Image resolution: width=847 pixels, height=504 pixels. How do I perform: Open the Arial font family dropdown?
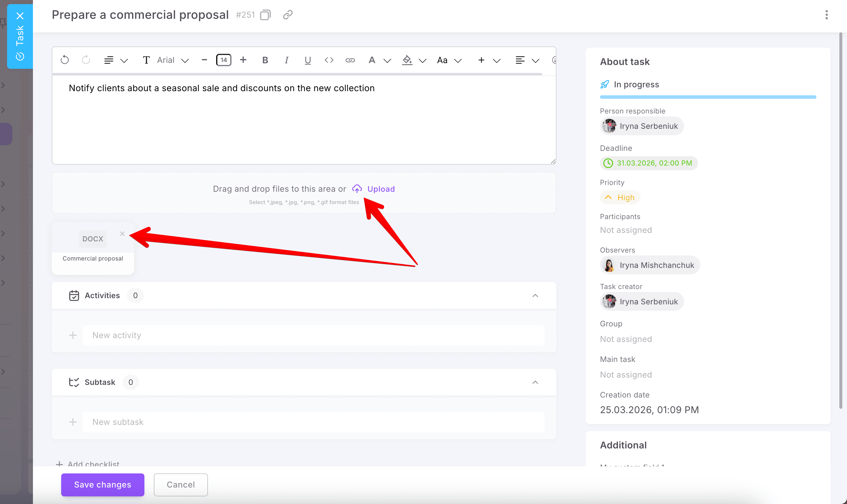(173, 60)
